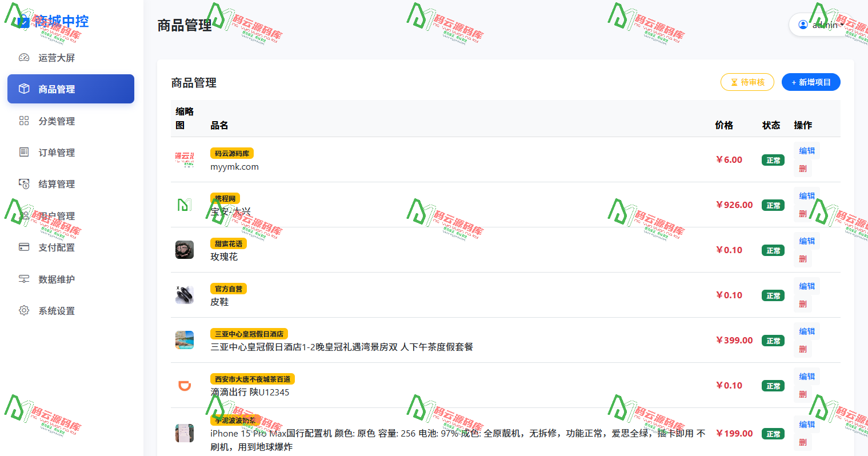Toggle the 正常 status badge for myymk.com
The width and height of the screenshot is (868, 456).
coord(773,160)
